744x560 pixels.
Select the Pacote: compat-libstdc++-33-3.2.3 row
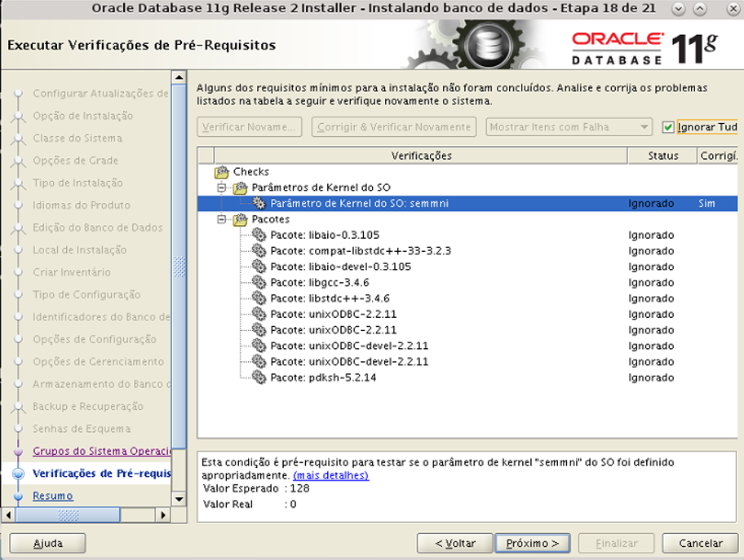coord(467,251)
